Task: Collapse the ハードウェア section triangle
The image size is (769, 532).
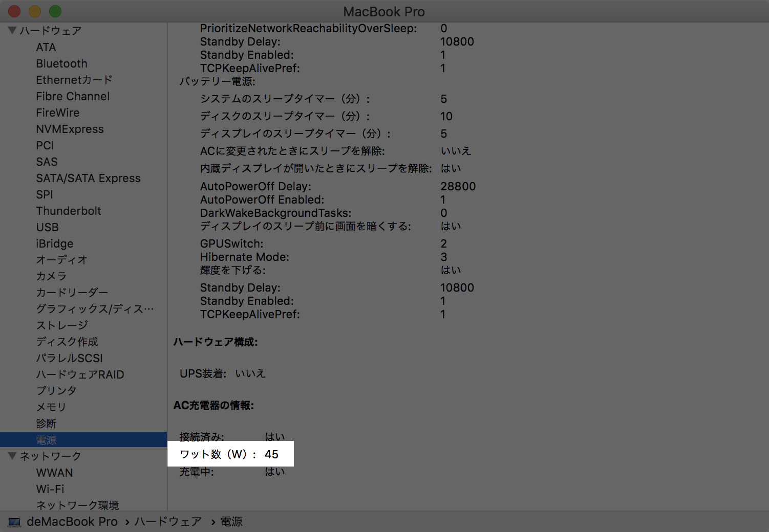Action: click(x=12, y=30)
